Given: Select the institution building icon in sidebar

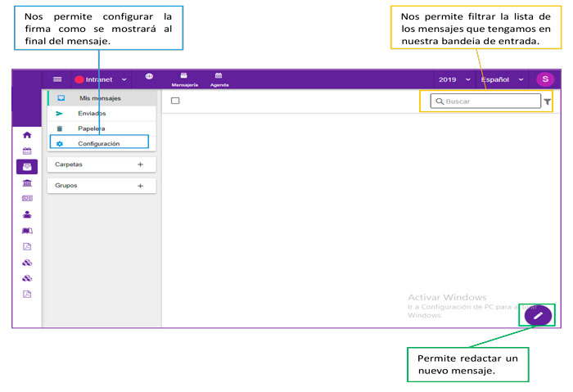Looking at the screenshot, I should (x=27, y=182).
